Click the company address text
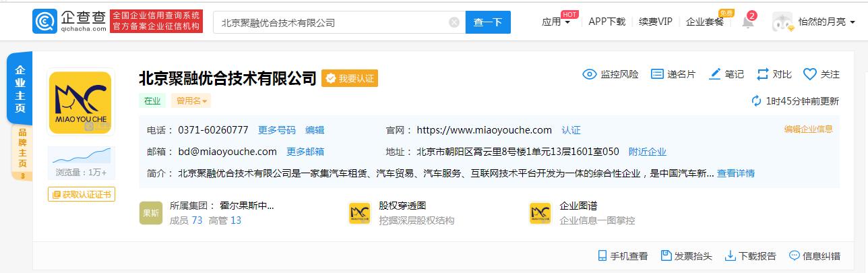Screen dimensions: 868x273 [x=518, y=152]
